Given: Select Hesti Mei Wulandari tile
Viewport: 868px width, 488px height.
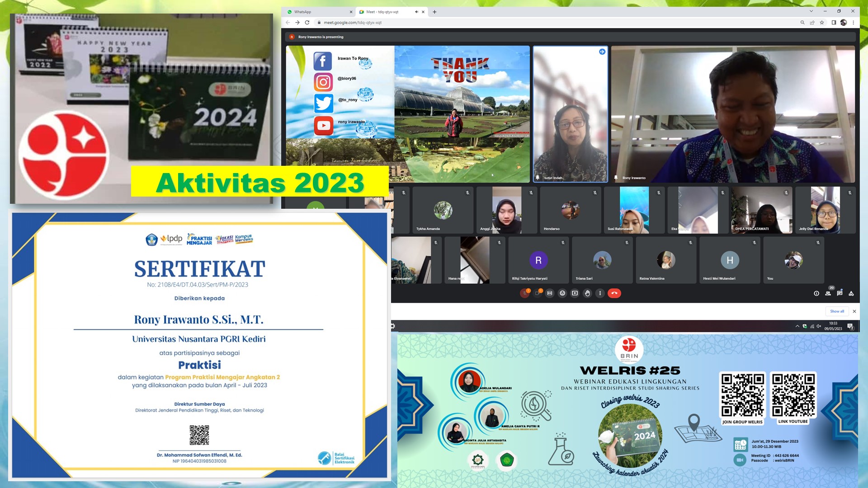Looking at the screenshot, I should [730, 260].
